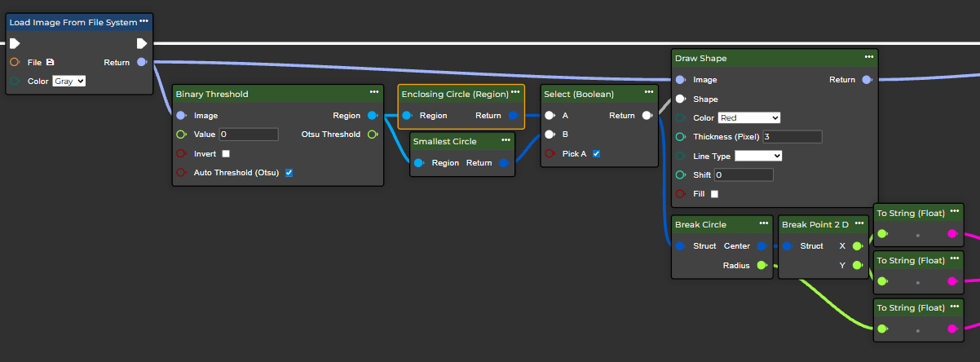980x362 pixels.
Task: Click the Value input field in Binary Threshold
Action: coord(249,134)
